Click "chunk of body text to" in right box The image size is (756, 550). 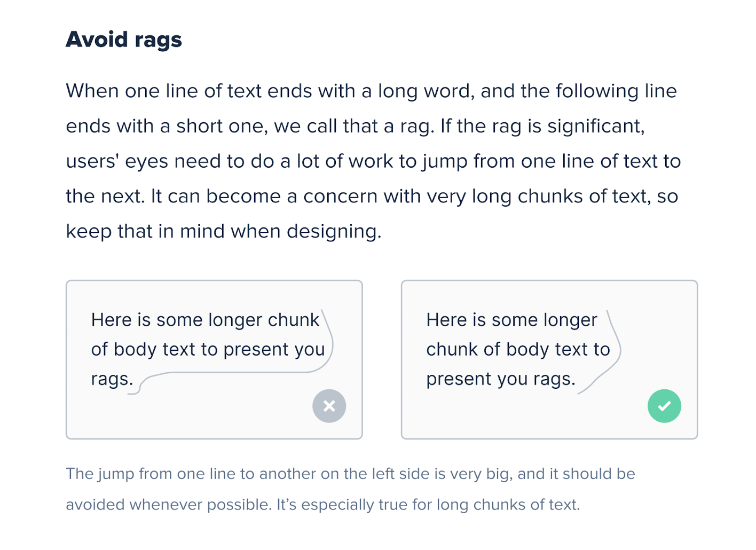(x=518, y=349)
